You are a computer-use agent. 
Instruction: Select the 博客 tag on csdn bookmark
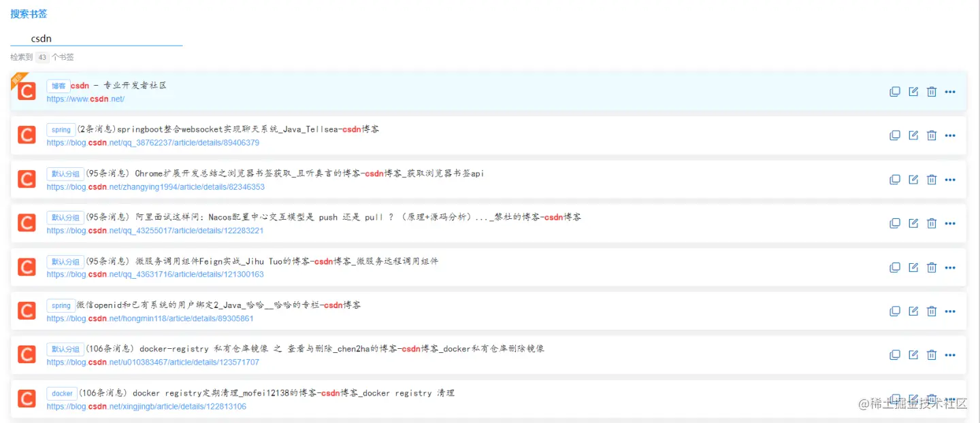(59, 86)
